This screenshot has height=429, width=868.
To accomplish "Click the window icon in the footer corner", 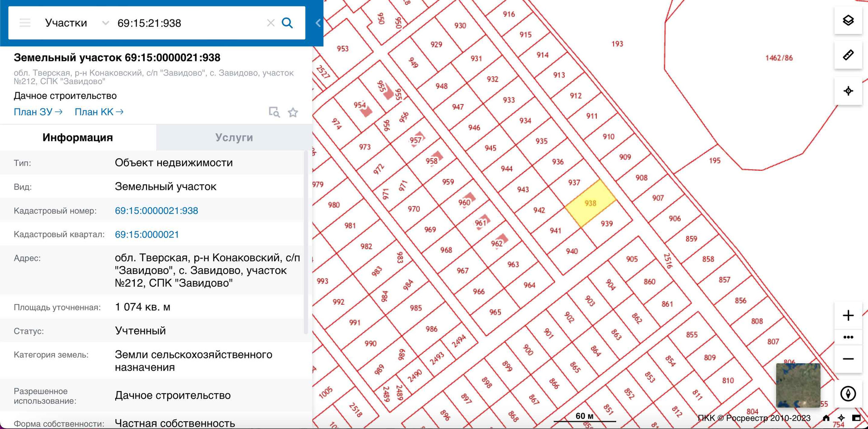I will tap(856, 418).
